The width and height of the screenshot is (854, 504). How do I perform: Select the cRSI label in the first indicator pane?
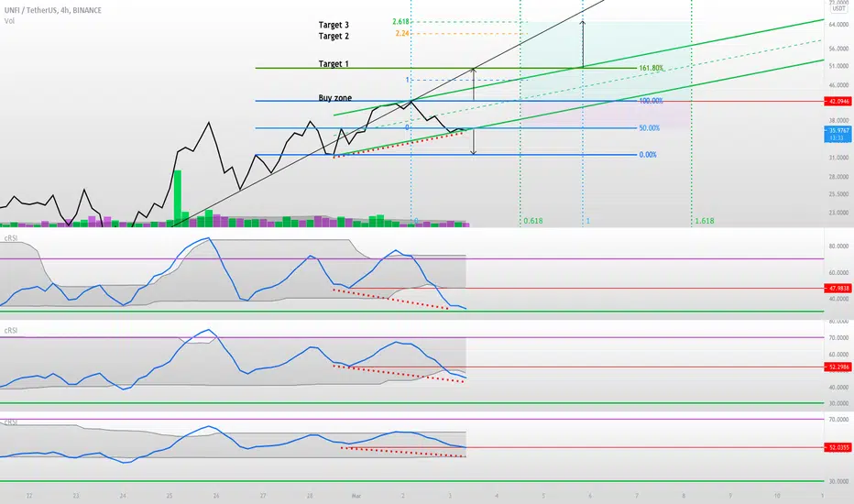[10, 238]
